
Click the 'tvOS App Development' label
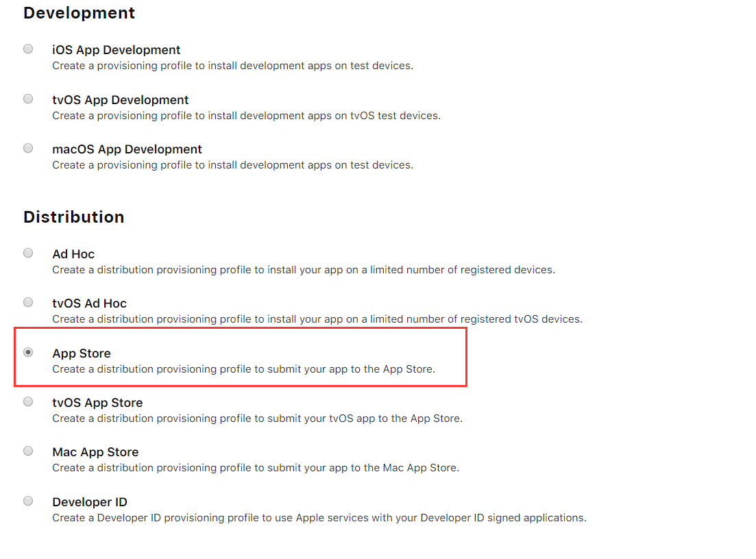(121, 100)
